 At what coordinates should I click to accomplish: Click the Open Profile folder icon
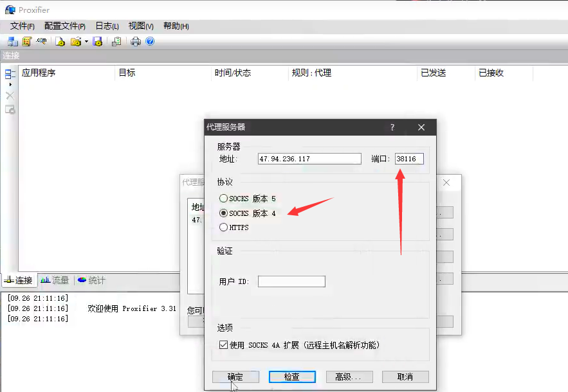(x=75, y=42)
